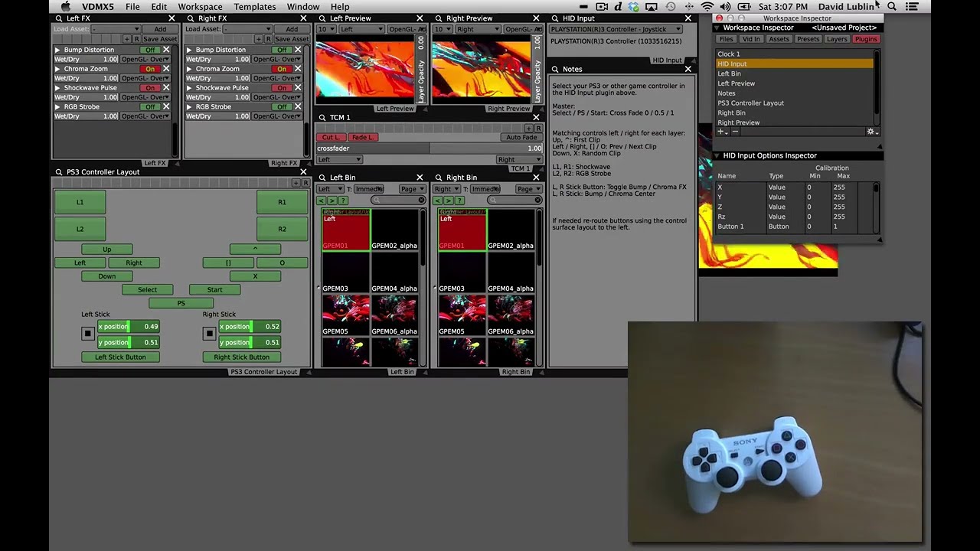Open Notification Center in the menu bar

pos(912,7)
